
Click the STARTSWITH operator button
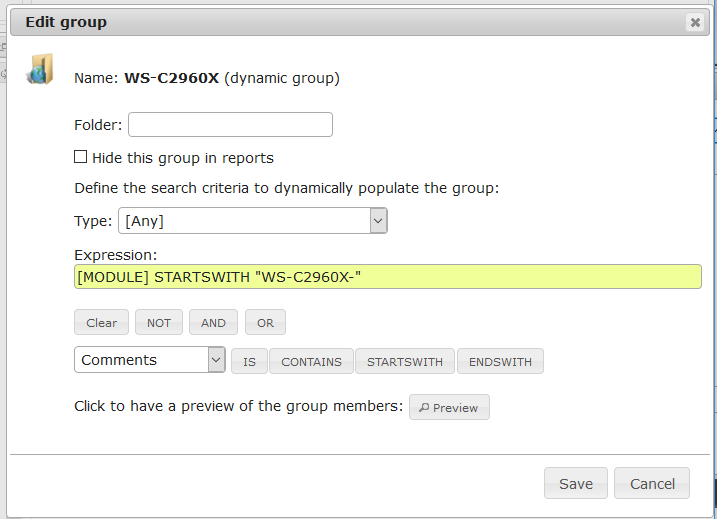(405, 361)
